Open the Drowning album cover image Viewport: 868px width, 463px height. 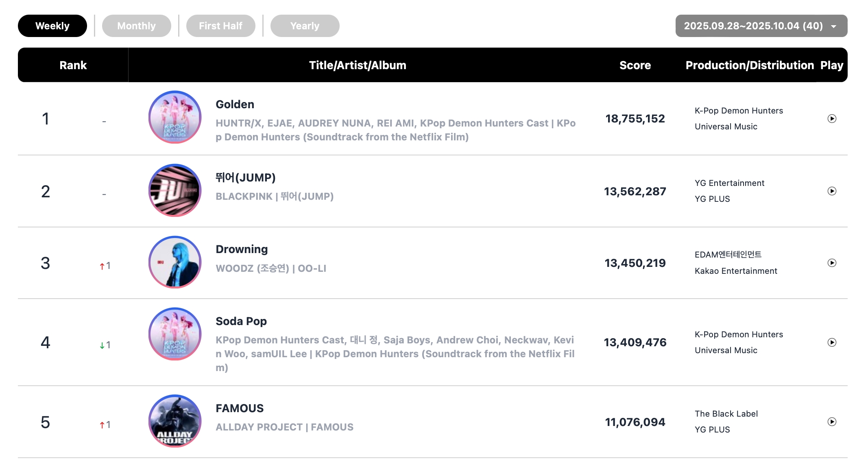click(175, 262)
